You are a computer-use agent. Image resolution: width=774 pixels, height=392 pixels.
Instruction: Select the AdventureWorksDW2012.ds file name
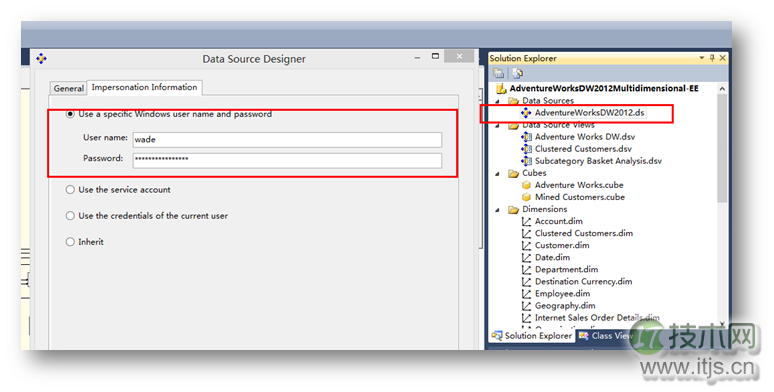point(589,113)
